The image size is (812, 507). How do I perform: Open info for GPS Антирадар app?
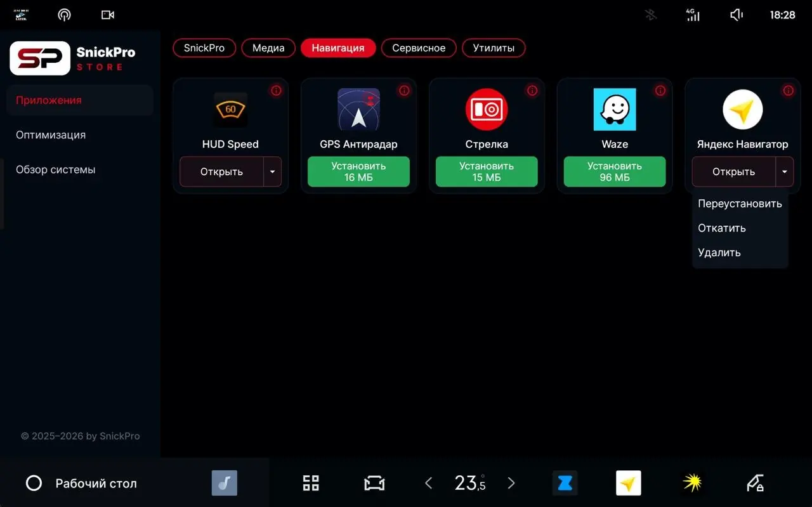[404, 91]
